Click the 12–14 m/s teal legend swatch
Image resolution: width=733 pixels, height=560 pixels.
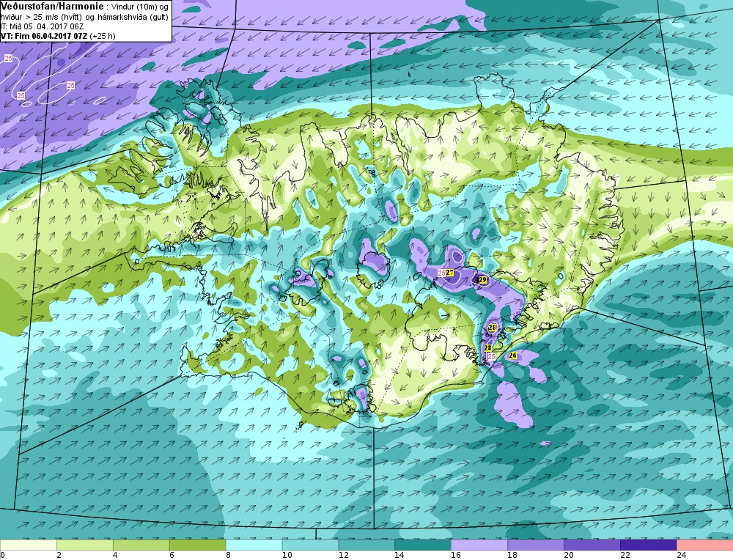click(x=366, y=545)
